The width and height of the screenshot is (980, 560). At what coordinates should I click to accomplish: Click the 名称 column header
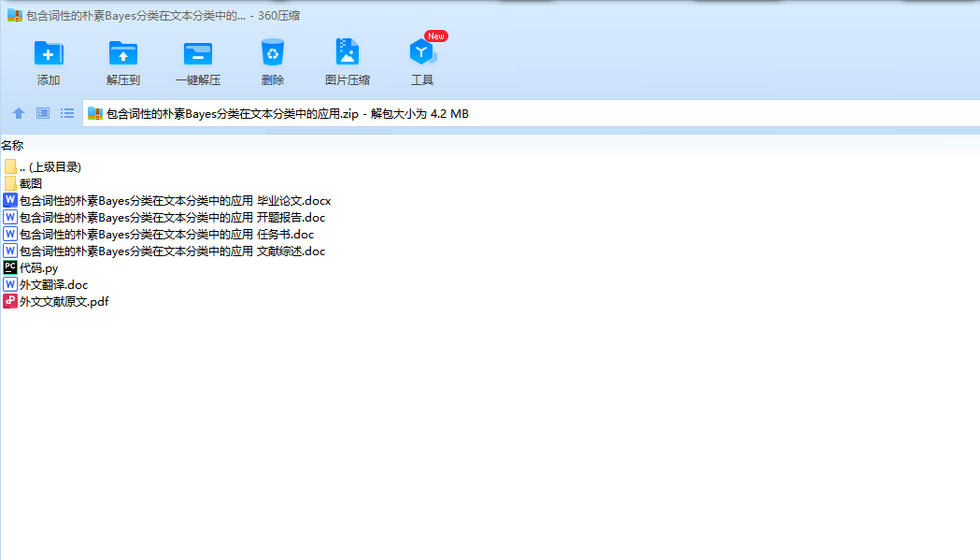point(12,145)
